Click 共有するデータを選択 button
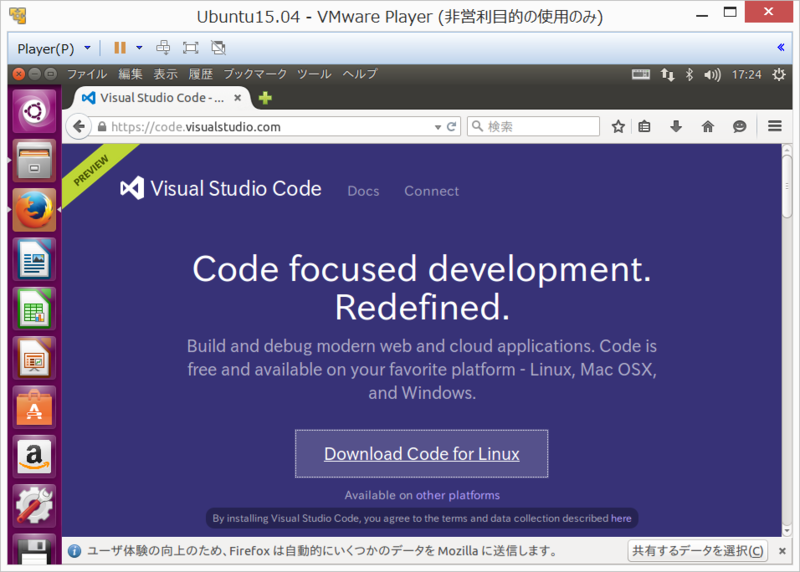The height and width of the screenshot is (572, 800). 697,551
